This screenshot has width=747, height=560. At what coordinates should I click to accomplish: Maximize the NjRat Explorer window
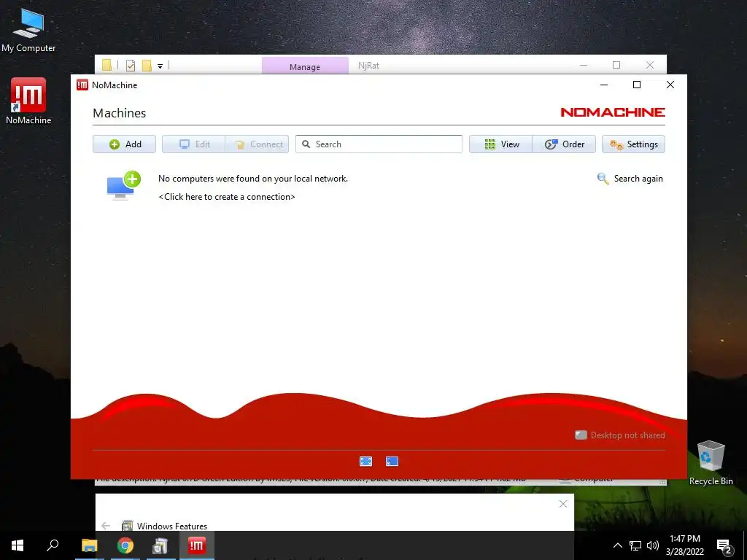pos(616,65)
